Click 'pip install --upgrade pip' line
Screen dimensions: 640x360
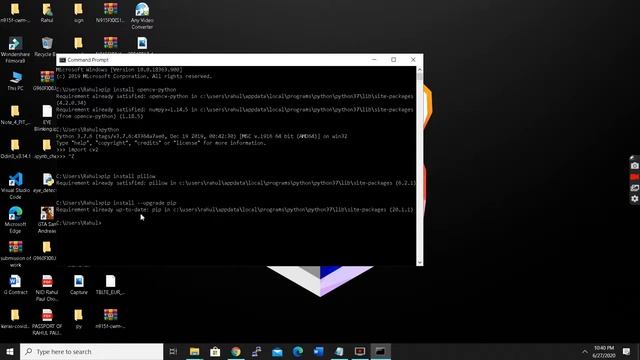coord(116,203)
